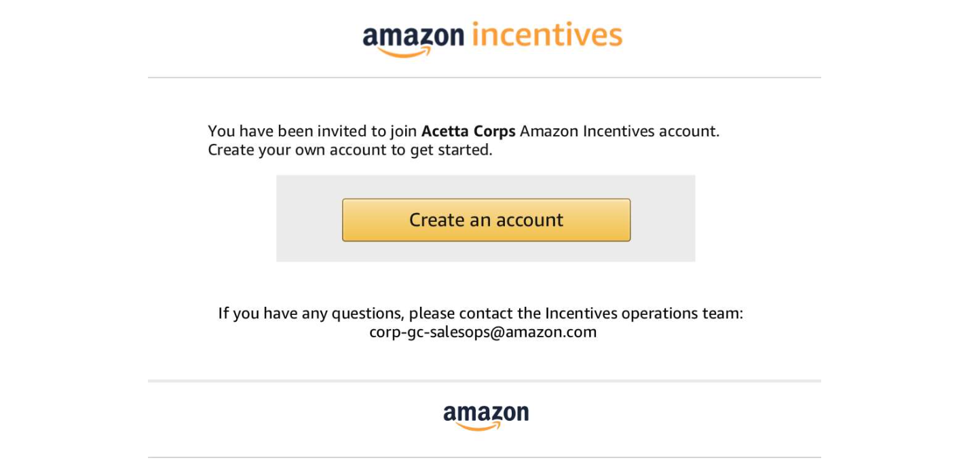Click the orange "incentives" word in header

pyautogui.click(x=547, y=35)
